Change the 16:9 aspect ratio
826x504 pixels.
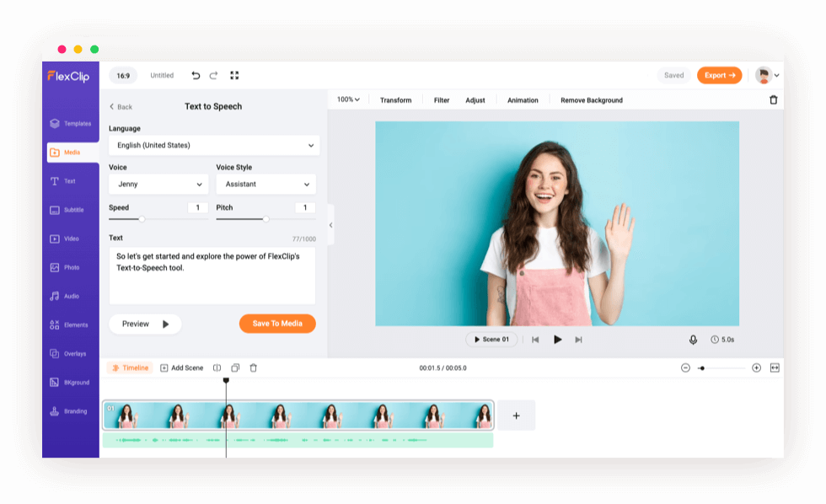coord(123,76)
